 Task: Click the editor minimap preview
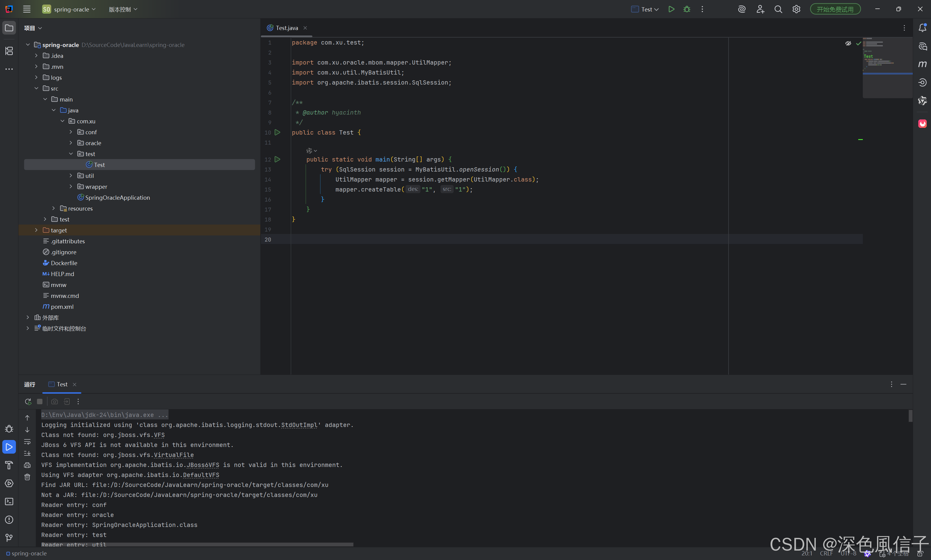point(887,68)
